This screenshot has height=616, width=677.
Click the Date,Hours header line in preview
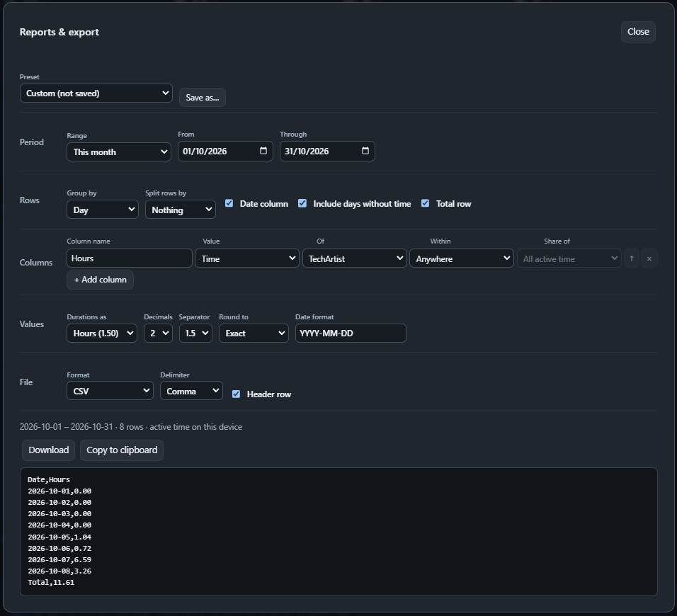click(x=49, y=479)
